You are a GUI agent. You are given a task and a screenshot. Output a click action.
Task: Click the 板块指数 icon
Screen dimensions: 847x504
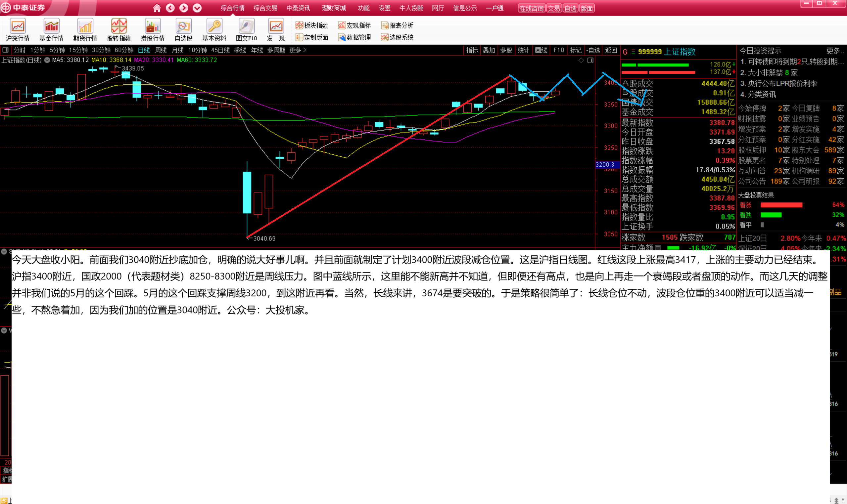(x=299, y=25)
